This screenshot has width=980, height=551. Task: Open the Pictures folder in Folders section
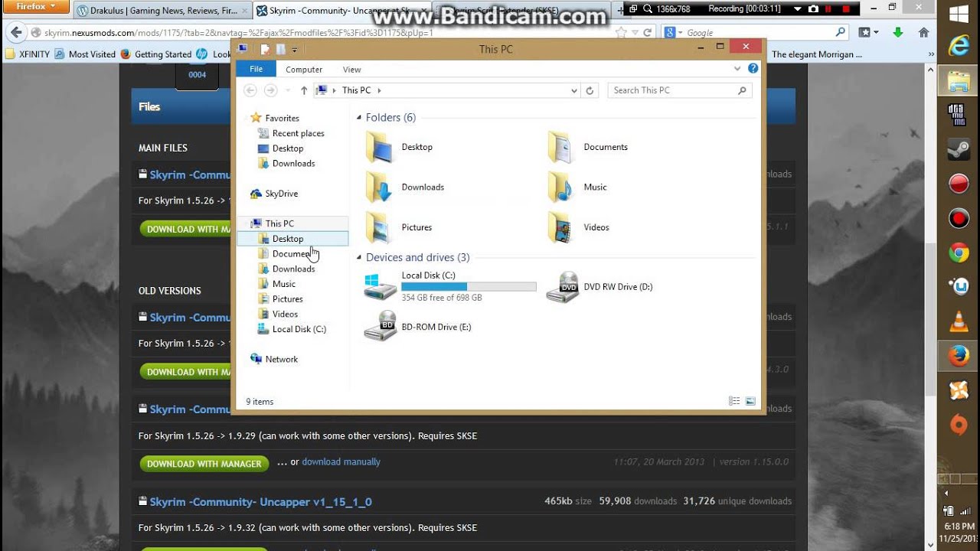click(379, 227)
